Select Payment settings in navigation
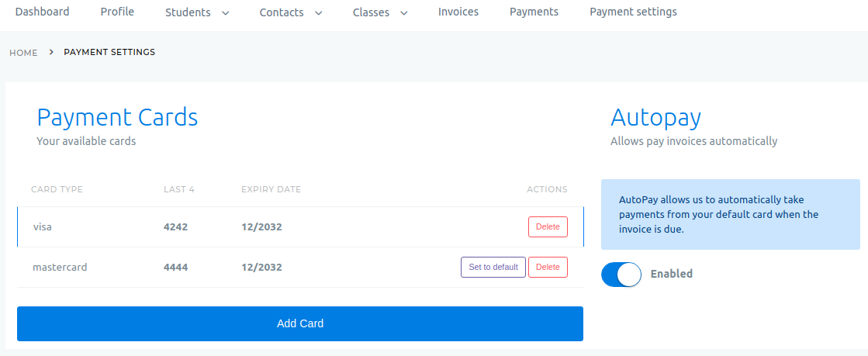The image size is (868, 356). click(x=633, y=12)
